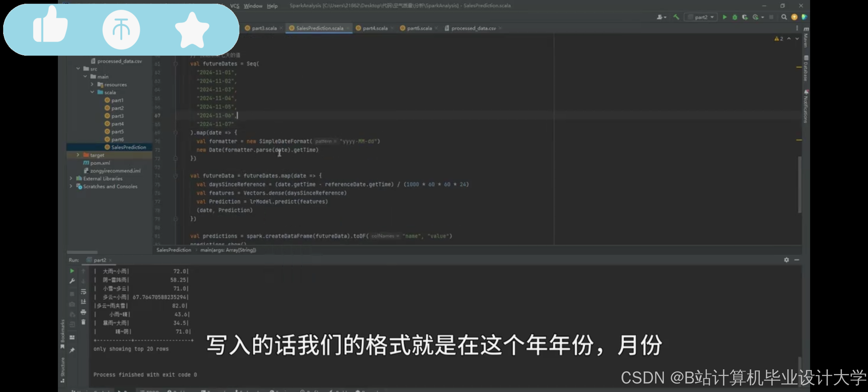
Task: Click the Build project hammer icon
Action: (x=676, y=17)
